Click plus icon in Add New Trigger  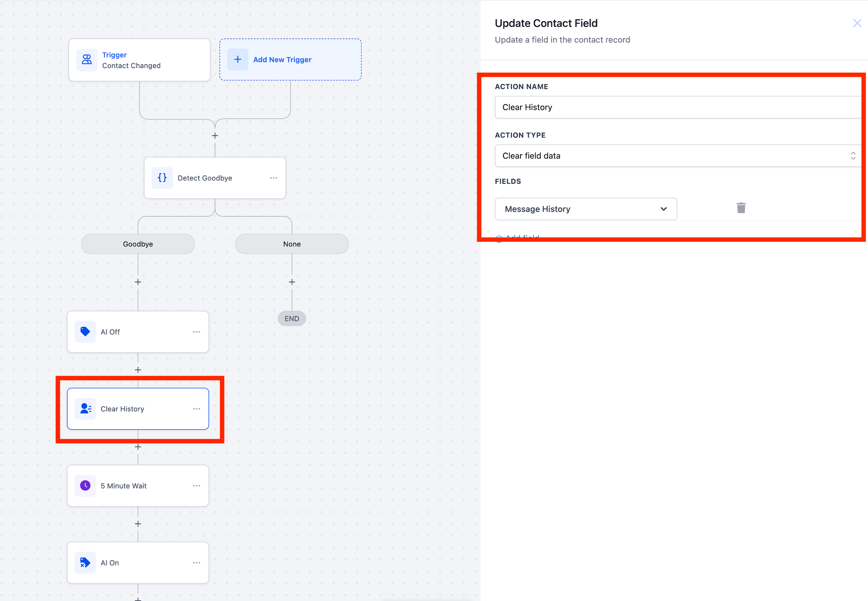coord(238,59)
